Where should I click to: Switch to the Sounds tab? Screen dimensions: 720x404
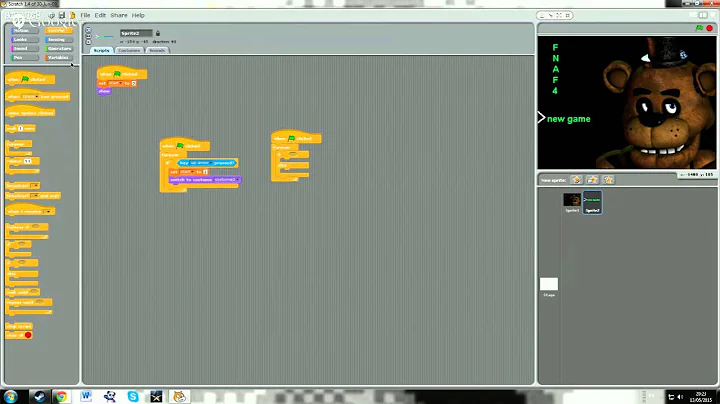[157, 50]
